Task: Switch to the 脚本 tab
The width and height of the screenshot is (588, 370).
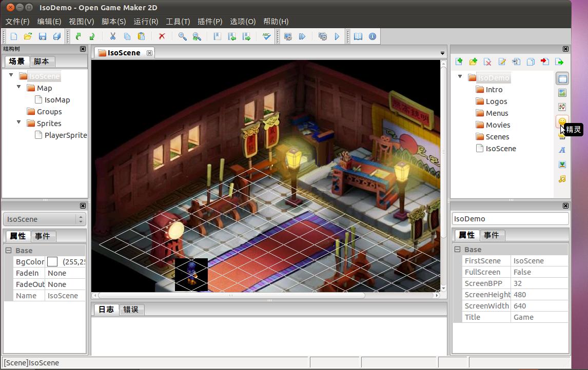Action: click(42, 61)
